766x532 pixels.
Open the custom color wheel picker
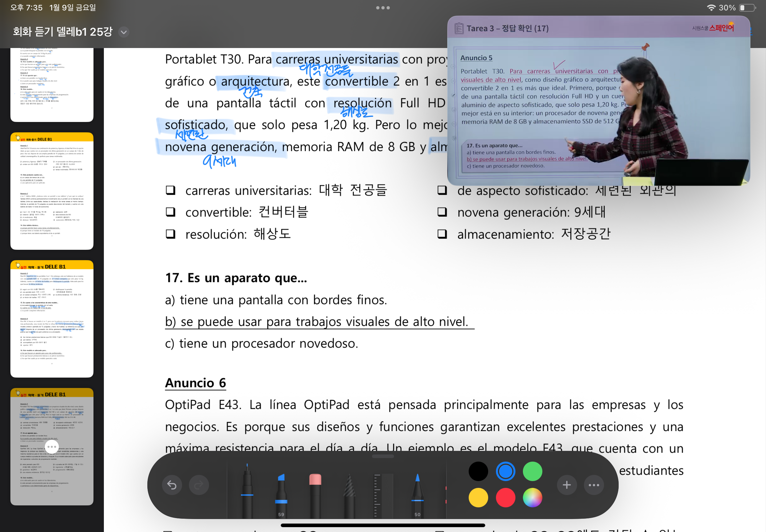pyautogui.click(x=533, y=498)
